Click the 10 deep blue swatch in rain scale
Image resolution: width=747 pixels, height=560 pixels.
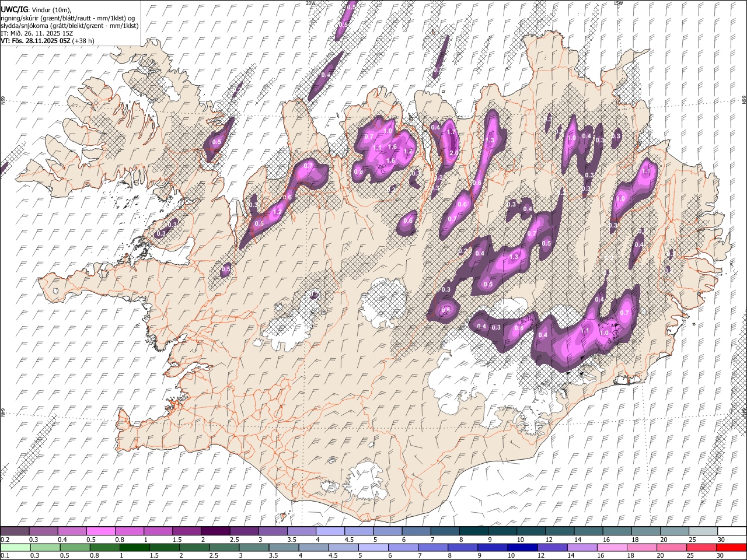[523, 548]
